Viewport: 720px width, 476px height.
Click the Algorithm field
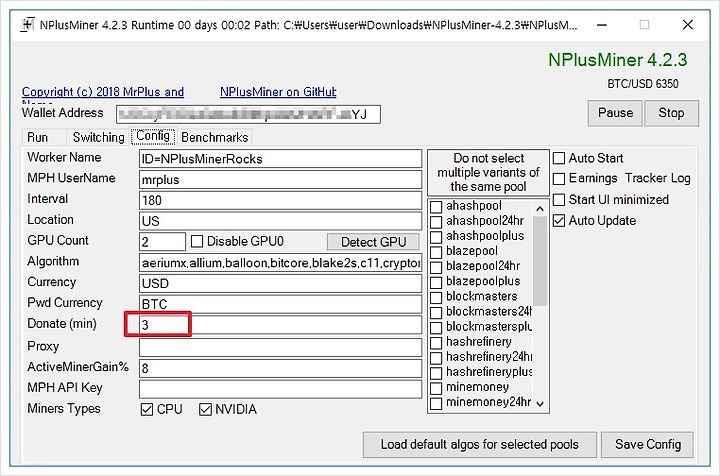[x=280, y=263]
